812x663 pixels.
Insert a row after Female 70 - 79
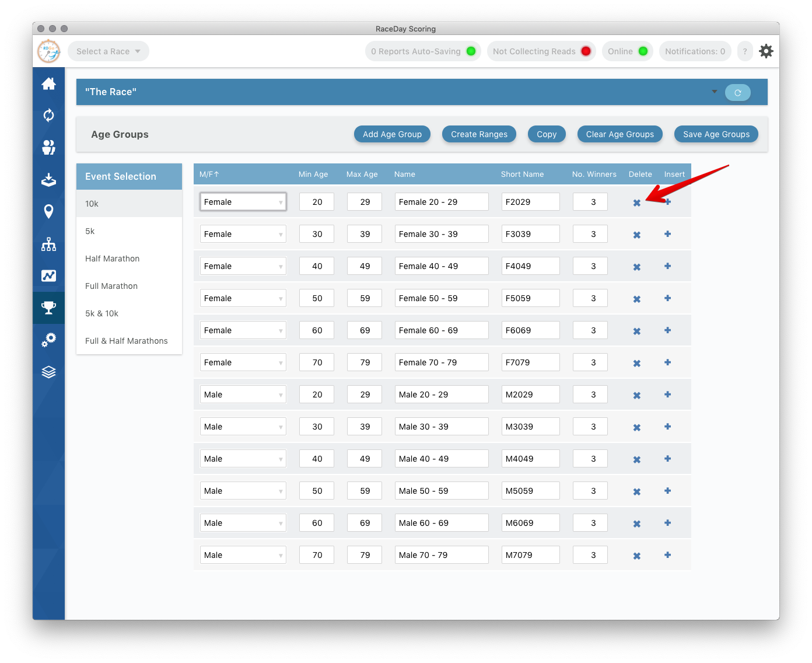point(667,362)
